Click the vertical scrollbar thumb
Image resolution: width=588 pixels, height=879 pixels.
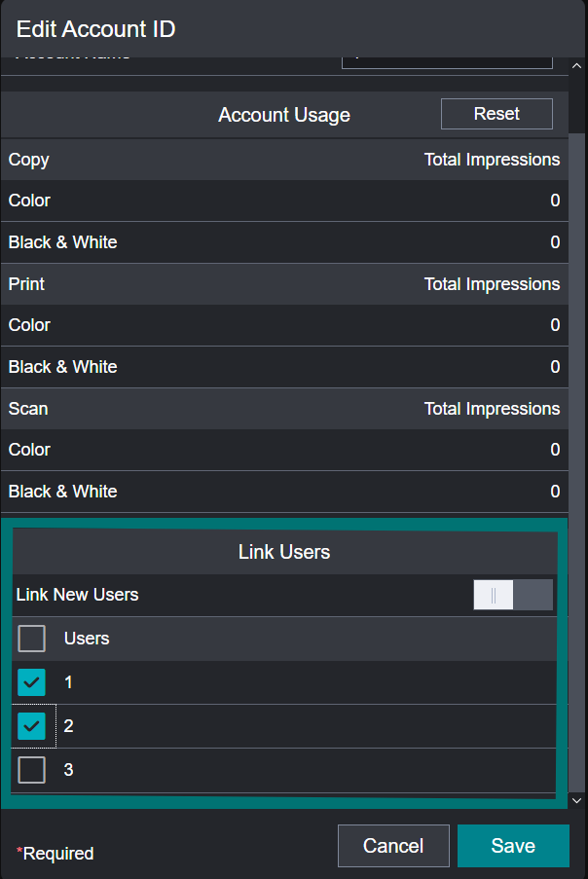click(x=577, y=438)
